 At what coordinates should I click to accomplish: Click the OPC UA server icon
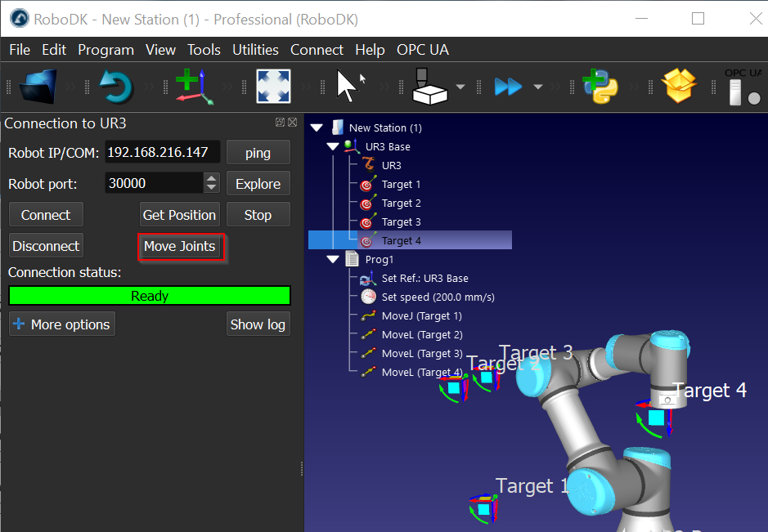point(743,87)
